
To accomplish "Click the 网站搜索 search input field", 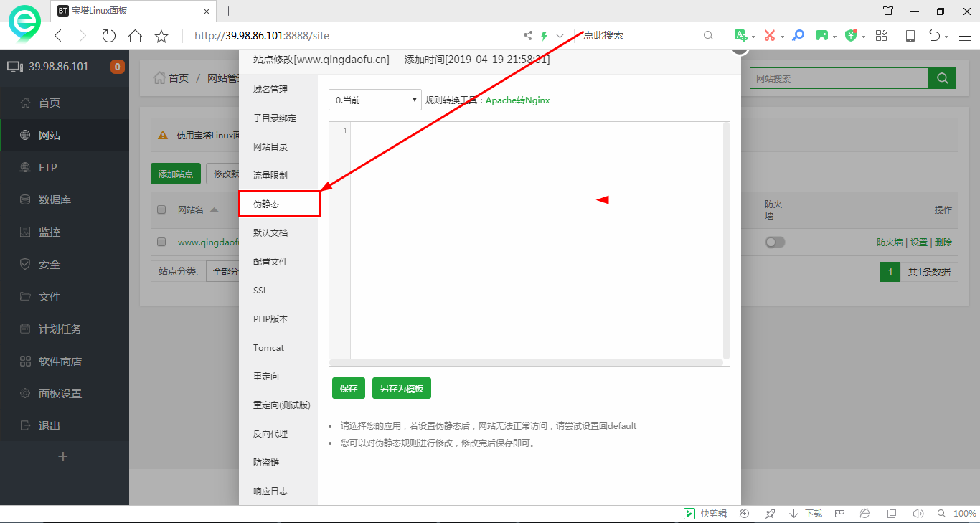I will pyautogui.click(x=839, y=78).
